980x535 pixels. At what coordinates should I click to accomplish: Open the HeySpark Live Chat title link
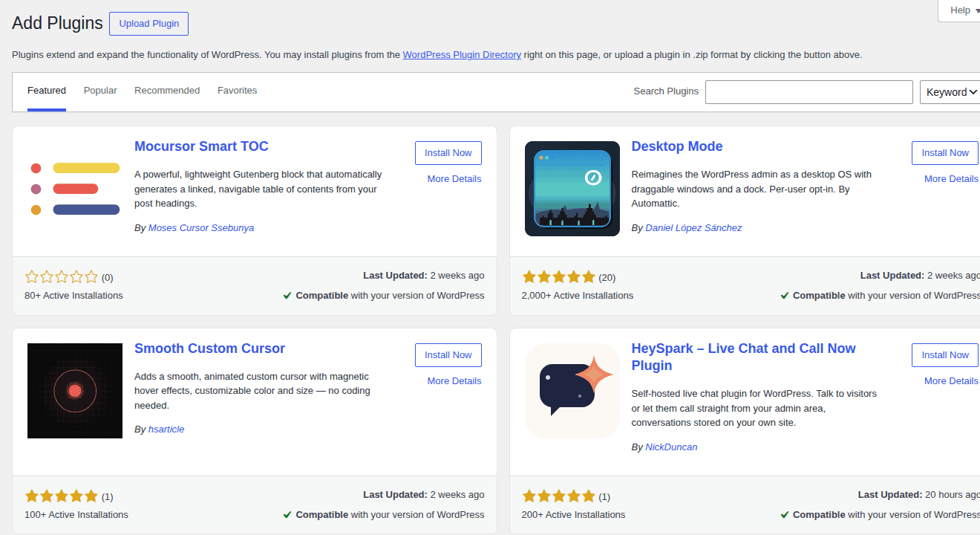click(x=743, y=357)
